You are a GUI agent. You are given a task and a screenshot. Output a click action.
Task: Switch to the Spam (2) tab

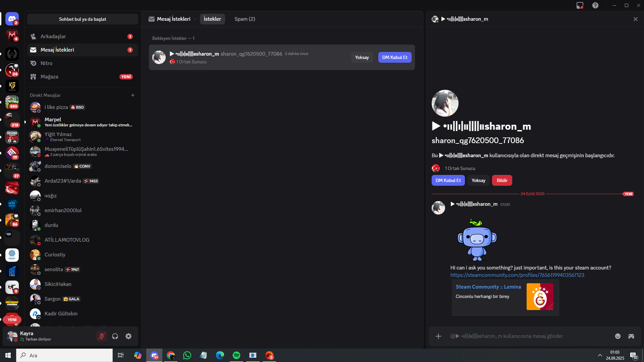(245, 19)
